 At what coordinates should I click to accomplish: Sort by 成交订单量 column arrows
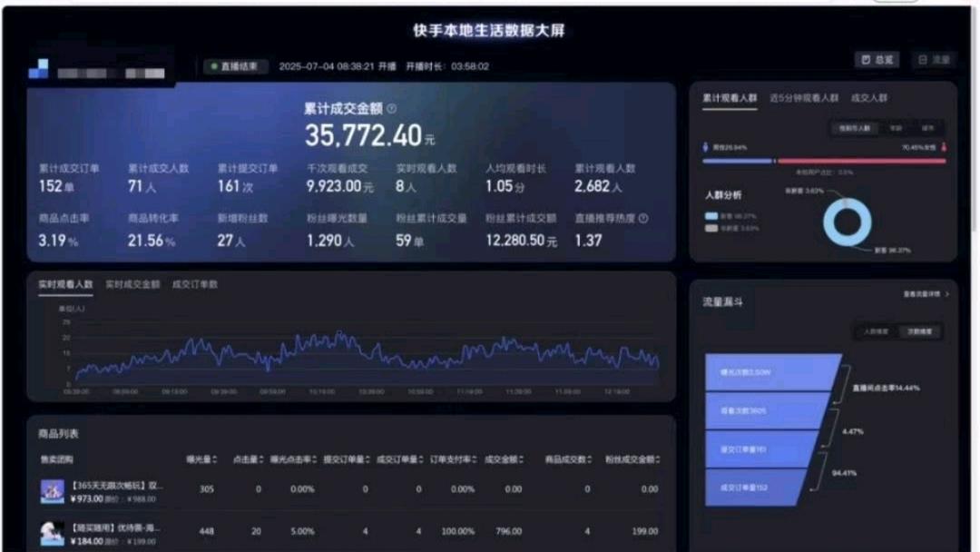click(421, 459)
